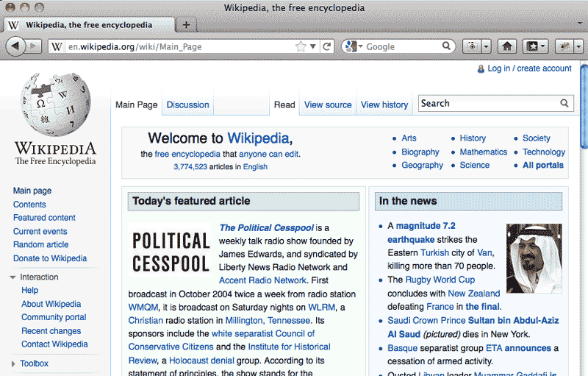Open the All portals link
This screenshot has width=588, height=376.
click(x=543, y=165)
